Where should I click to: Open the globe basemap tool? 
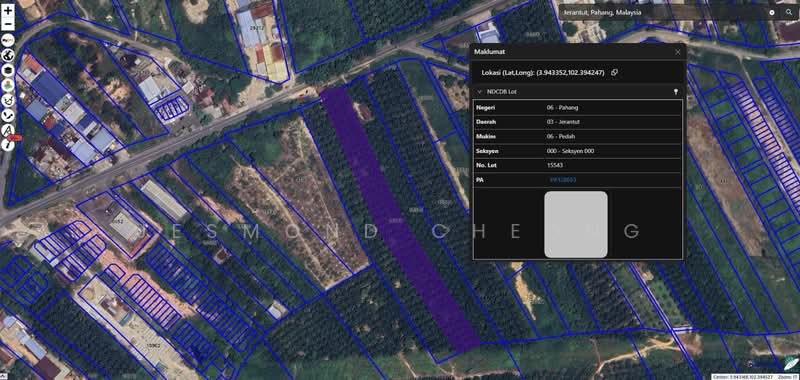click(8, 55)
